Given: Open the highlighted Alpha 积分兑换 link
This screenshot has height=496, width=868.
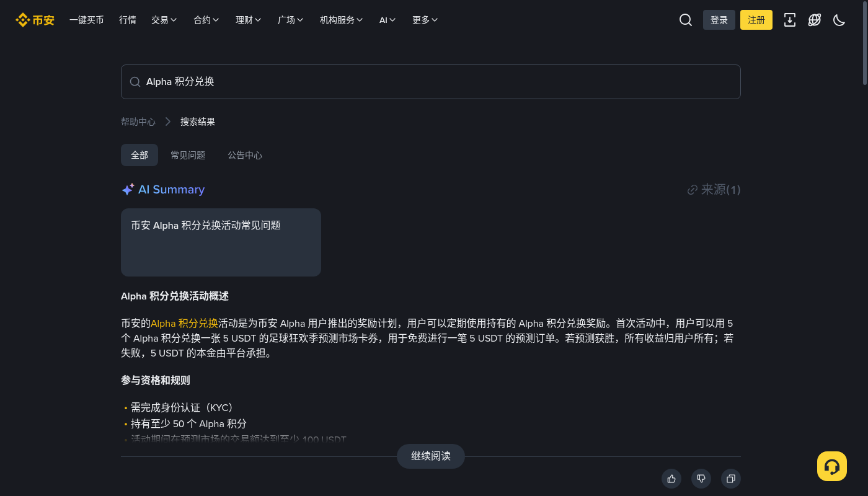Looking at the screenshot, I should point(184,323).
